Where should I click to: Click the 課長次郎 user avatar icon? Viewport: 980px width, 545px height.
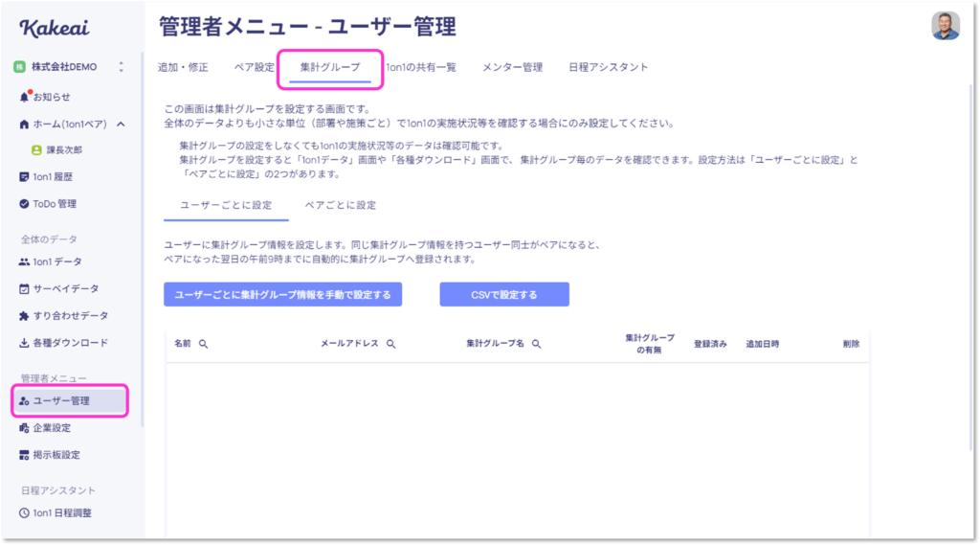(x=37, y=150)
